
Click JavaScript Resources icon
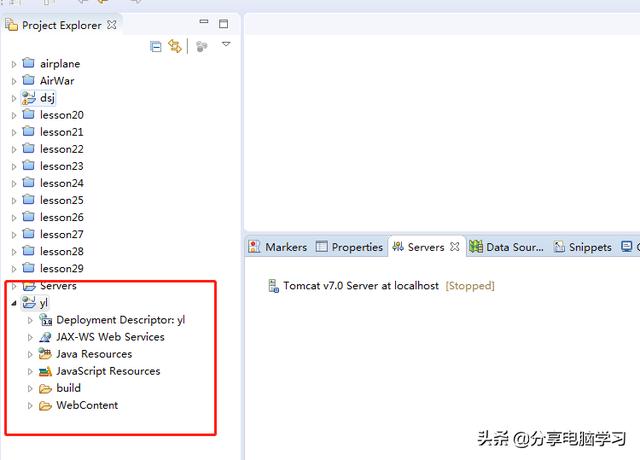pyautogui.click(x=45, y=371)
